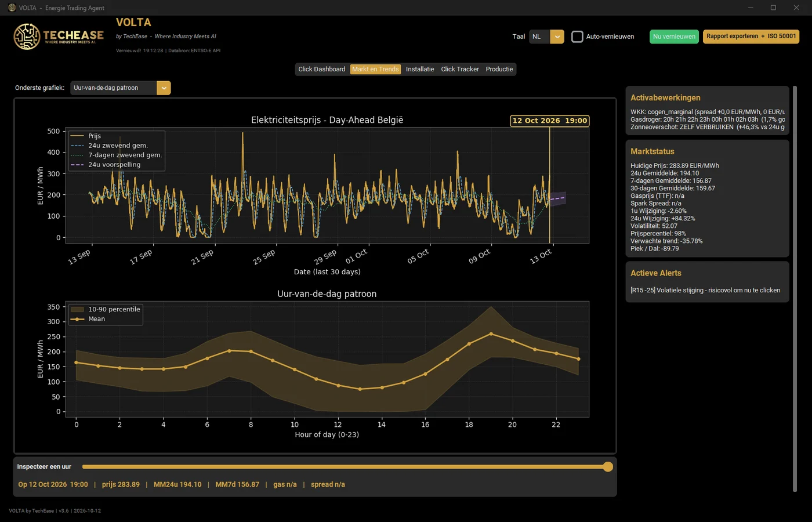Click the VOLTA by TechEase v3.6 status text
Viewport: 812px width, 522px height.
[x=55, y=511]
